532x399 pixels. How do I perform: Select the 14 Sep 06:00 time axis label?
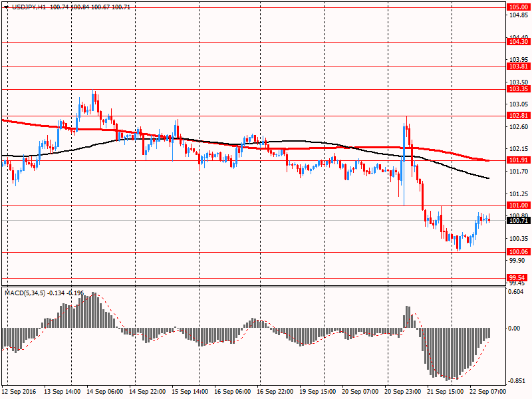105,392
